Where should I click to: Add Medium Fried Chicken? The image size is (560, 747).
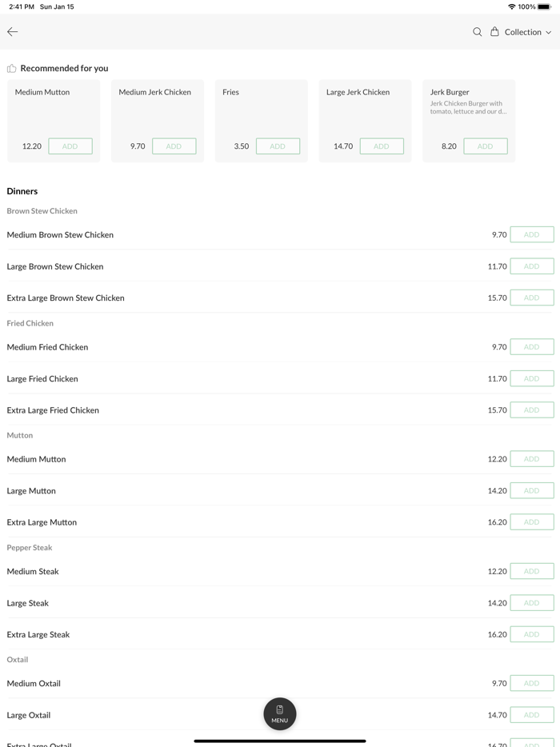[532, 347]
